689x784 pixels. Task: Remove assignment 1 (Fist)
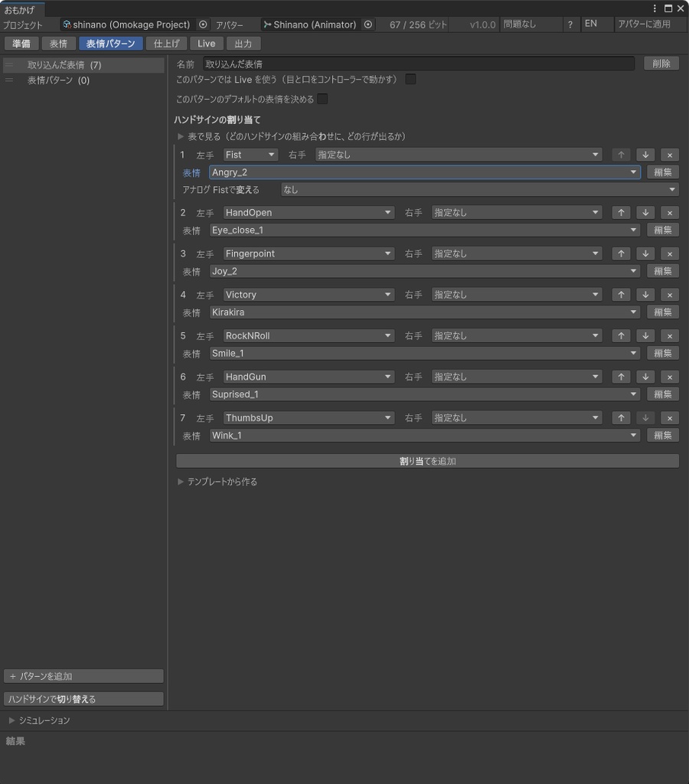pos(670,155)
